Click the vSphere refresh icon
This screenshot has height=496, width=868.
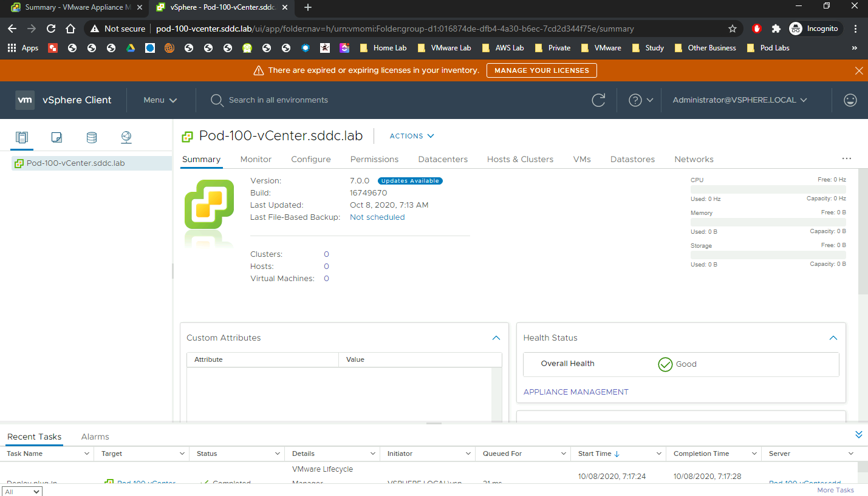[598, 100]
